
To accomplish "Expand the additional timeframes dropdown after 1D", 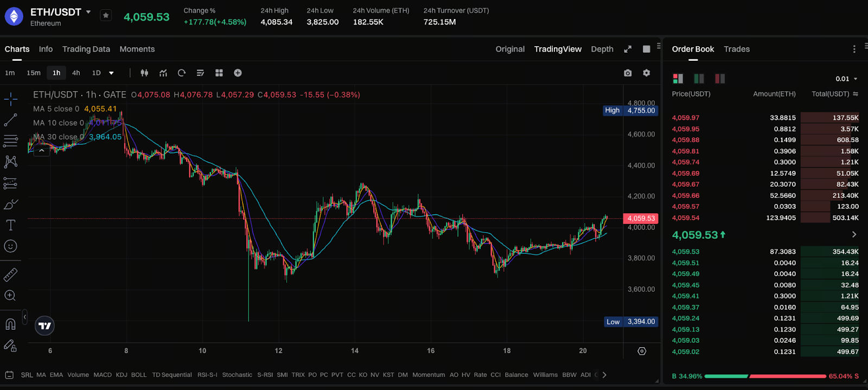I will point(111,73).
